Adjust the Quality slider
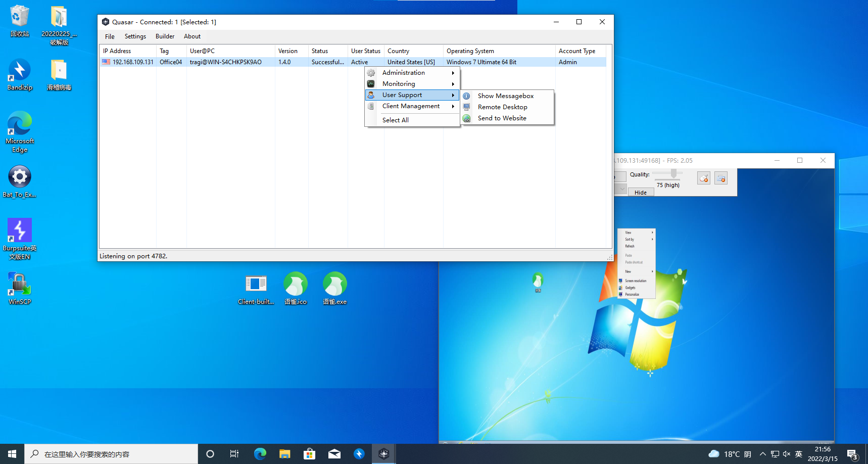868x464 pixels. click(x=673, y=173)
